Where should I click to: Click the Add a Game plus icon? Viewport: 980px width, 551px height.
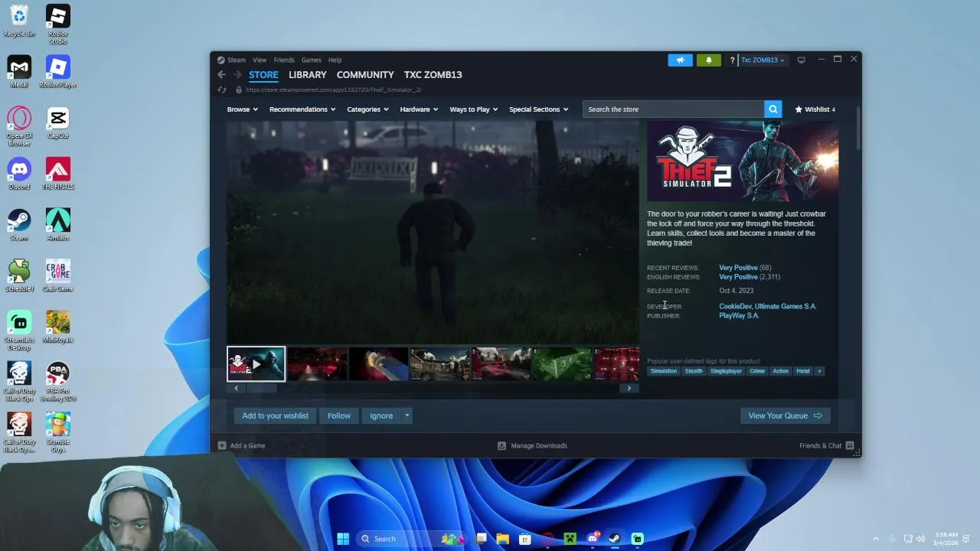222,445
